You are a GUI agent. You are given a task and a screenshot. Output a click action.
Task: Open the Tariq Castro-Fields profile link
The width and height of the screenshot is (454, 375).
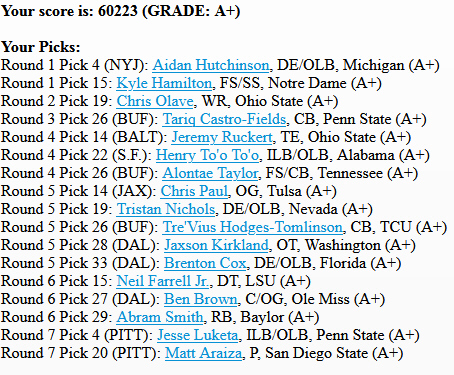tap(224, 119)
